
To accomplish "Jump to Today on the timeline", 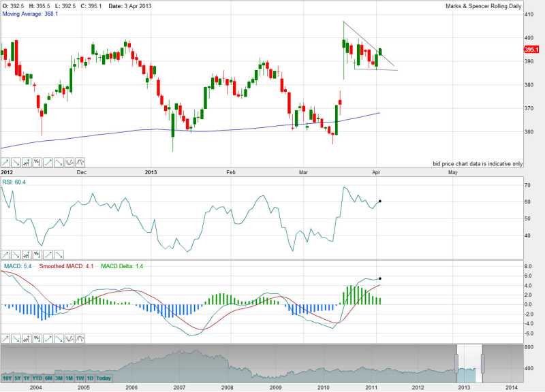I will (x=104, y=378).
